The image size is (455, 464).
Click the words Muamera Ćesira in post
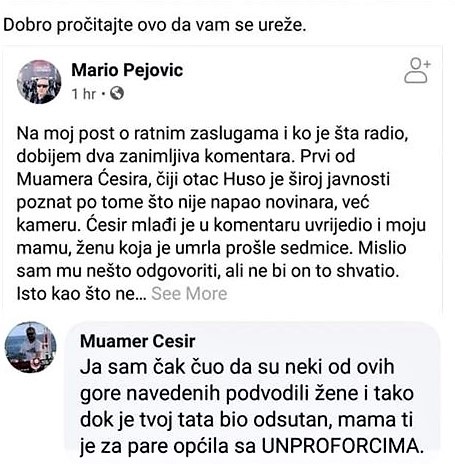[82, 179]
